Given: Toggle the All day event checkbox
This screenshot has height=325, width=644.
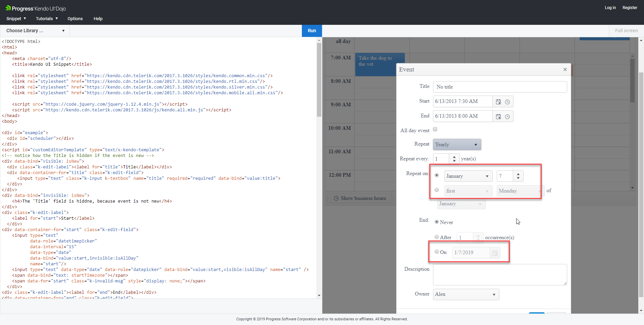Looking at the screenshot, I should click(x=435, y=129).
